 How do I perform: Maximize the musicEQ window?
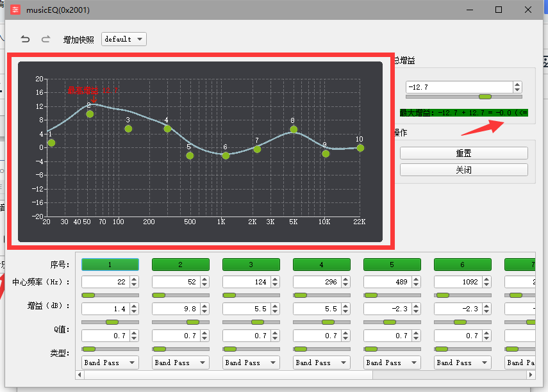click(499, 10)
